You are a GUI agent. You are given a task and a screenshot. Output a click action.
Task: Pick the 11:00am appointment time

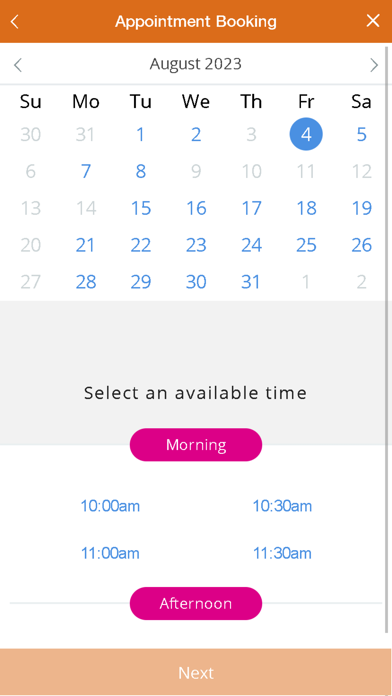(x=110, y=554)
